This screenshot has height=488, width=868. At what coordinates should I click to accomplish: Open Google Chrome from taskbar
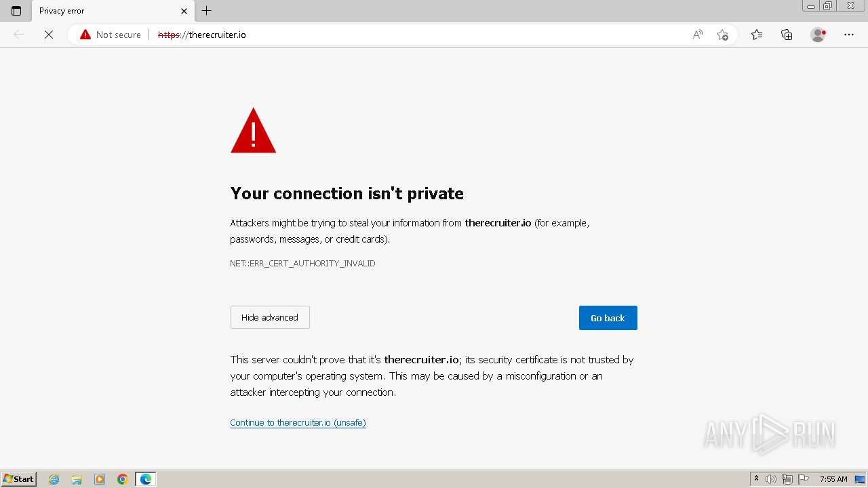pos(123,479)
